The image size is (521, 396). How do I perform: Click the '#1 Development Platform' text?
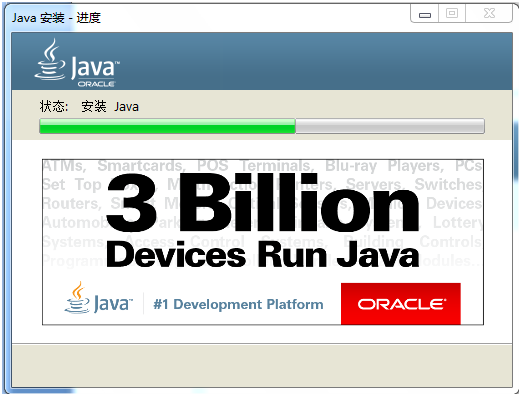pyautogui.click(x=238, y=304)
